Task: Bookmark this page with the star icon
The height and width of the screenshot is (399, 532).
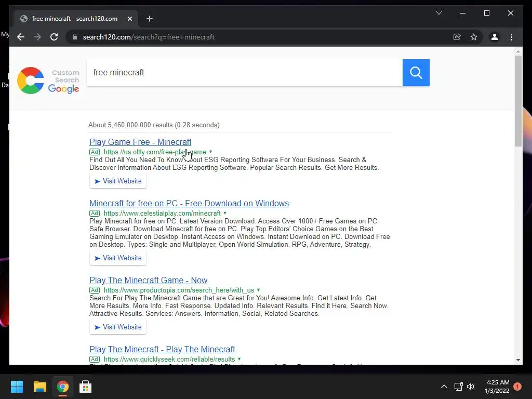Action: point(474,37)
